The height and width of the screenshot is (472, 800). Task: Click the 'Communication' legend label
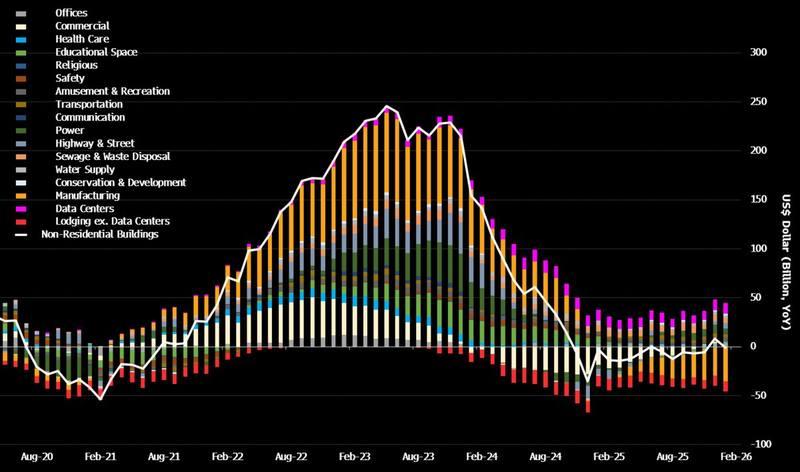pyautogui.click(x=90, y=117)
